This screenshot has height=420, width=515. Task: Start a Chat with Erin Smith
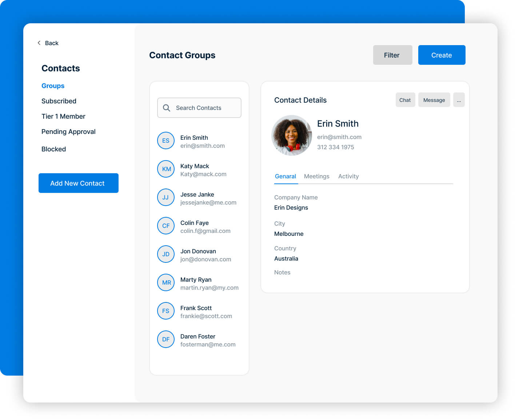tap(405, 100)
